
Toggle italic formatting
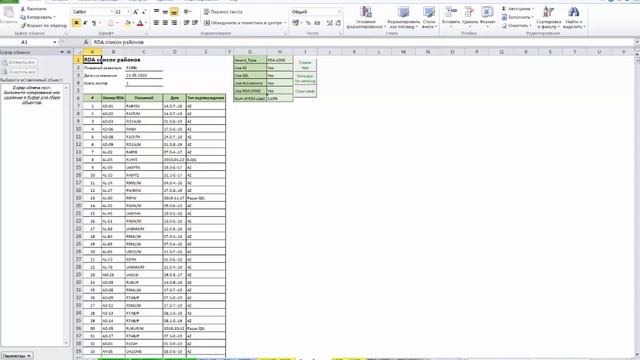click(85, 23)
